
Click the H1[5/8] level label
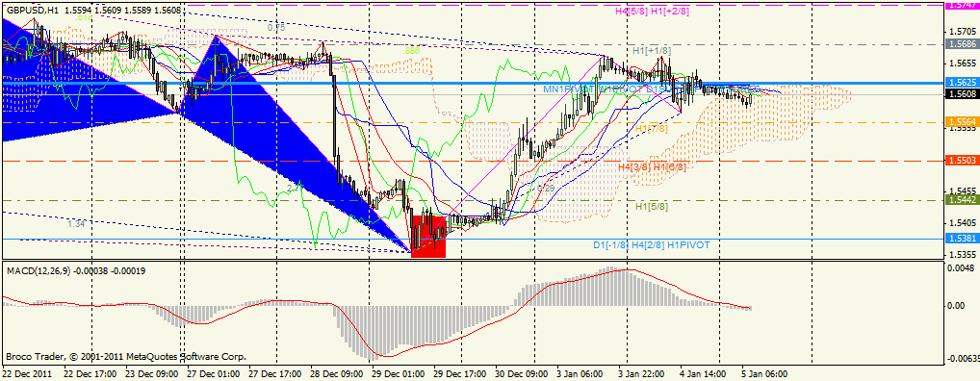pos(652,207)
